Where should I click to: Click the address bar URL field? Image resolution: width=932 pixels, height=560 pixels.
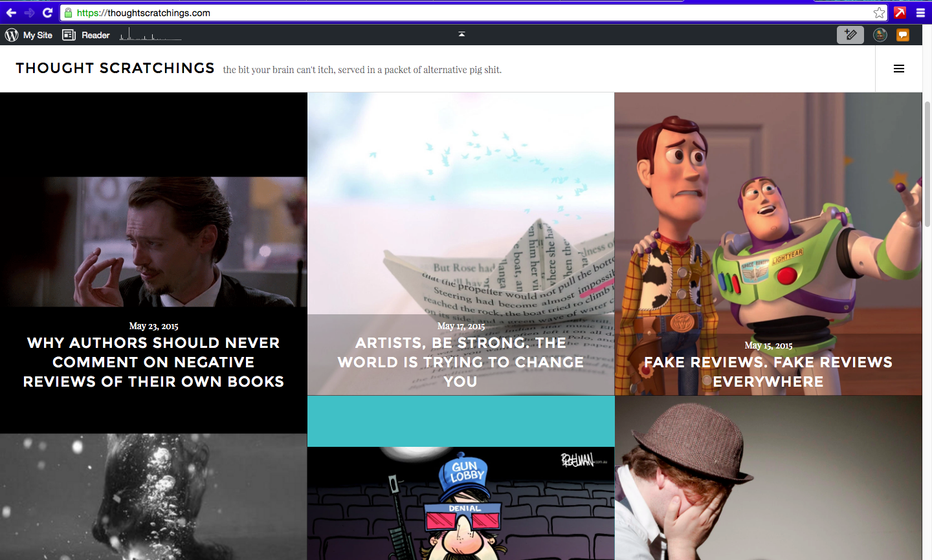(474, 13)
